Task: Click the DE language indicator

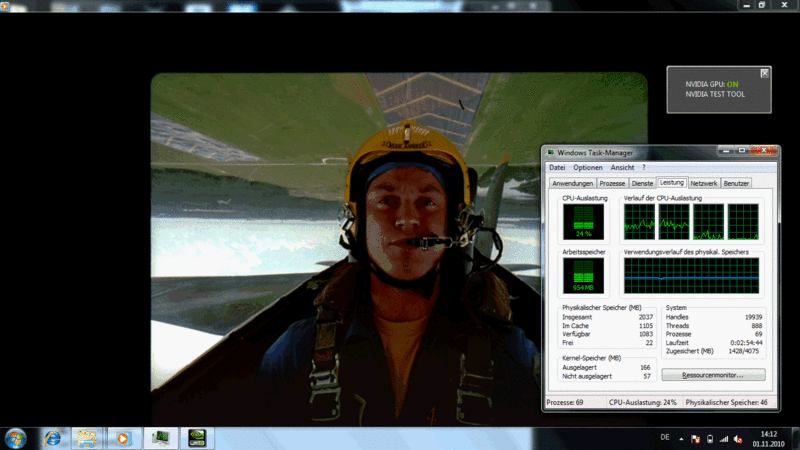Action: 665,437
